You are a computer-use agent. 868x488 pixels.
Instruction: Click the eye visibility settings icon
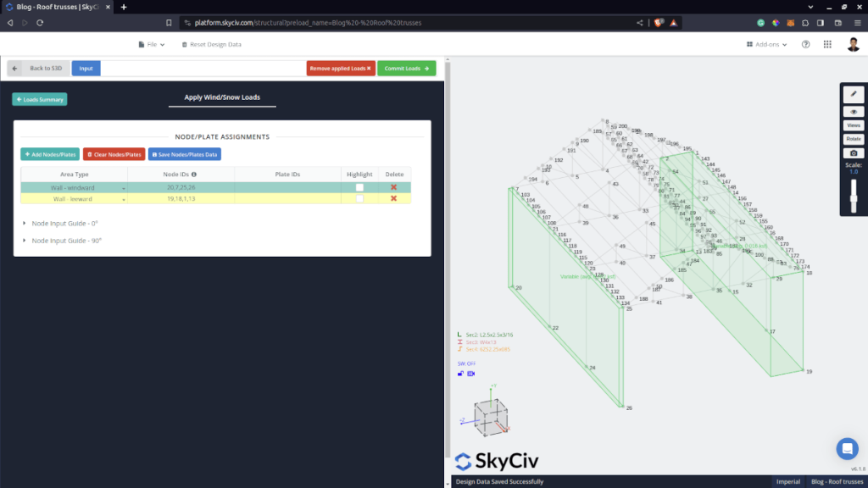tap(854, 111)
